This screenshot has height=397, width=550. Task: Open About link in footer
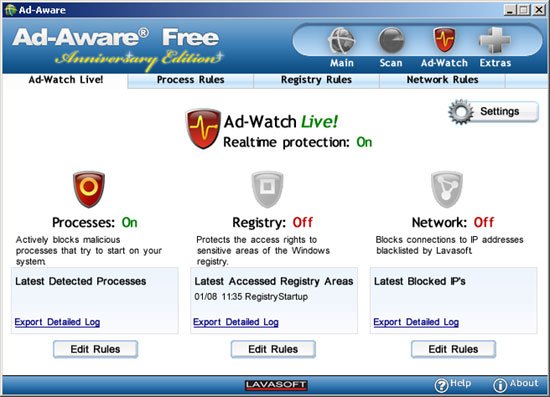(x=524, y=383)
